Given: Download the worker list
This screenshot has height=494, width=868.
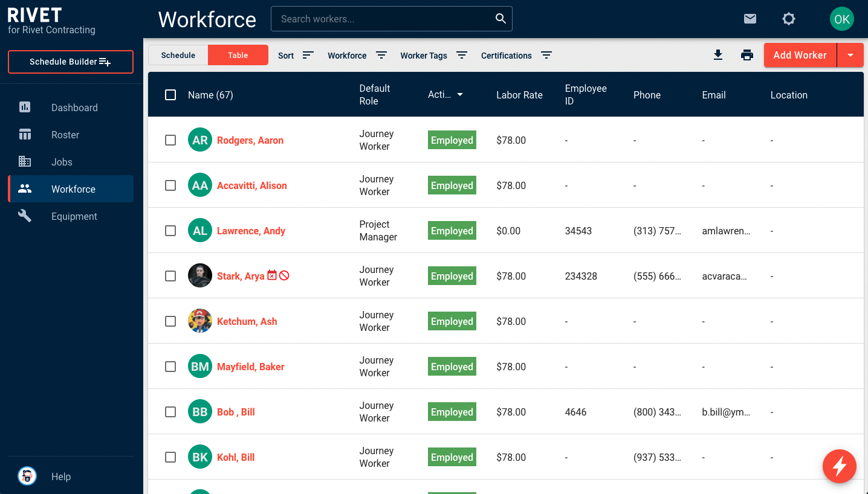Looking at the screenshot, I should (718, 55).
